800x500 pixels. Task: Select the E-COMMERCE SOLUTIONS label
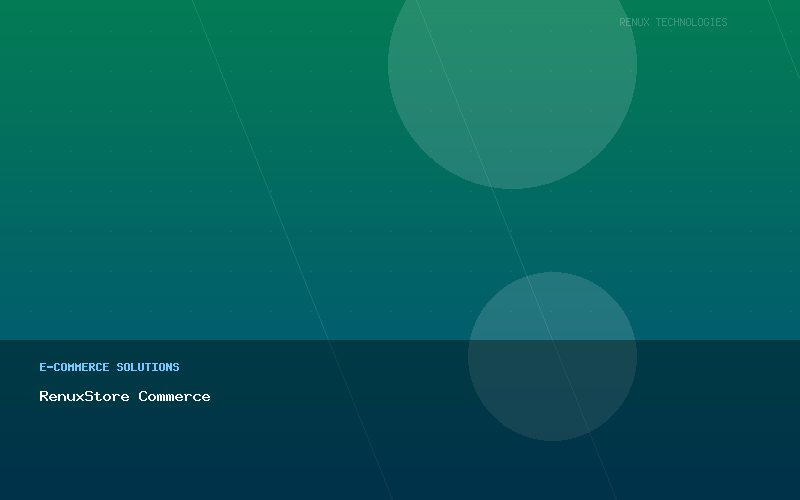click(109, 367)
